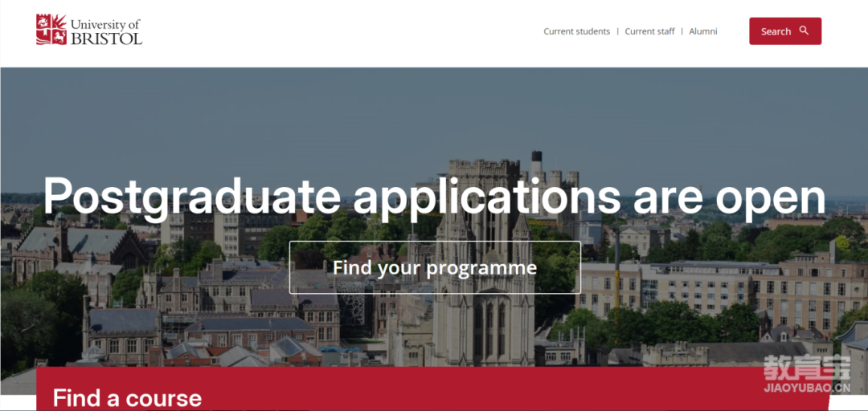This screenshot has width=868, height=411.
Task: Go to the Alumni page
Action: [x=703, y=31]
